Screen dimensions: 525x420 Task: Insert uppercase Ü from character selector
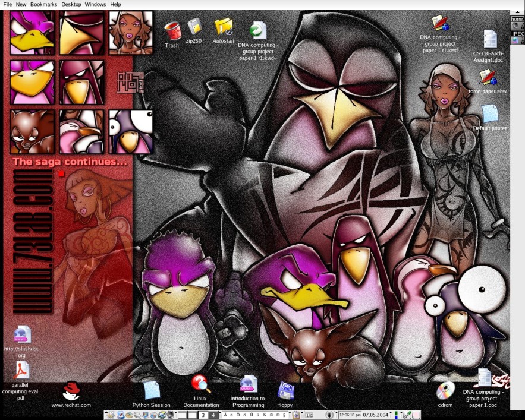[x=251, y=415]
